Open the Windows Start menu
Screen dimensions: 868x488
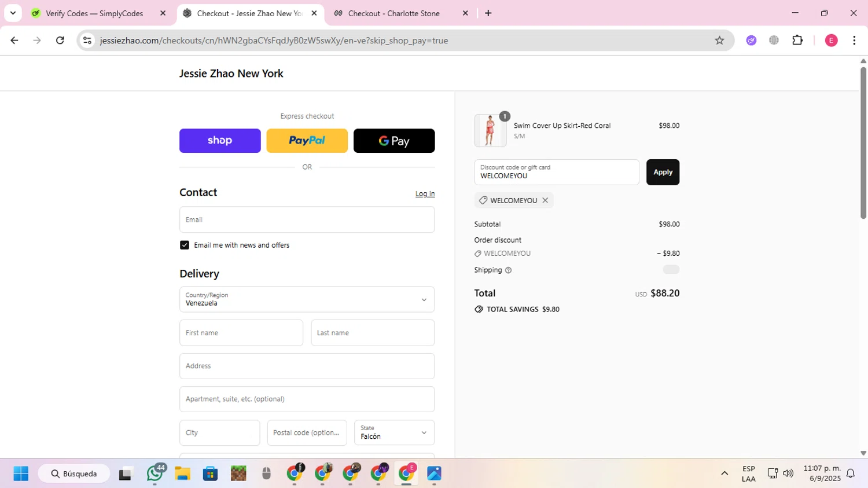tap(21, 474)
